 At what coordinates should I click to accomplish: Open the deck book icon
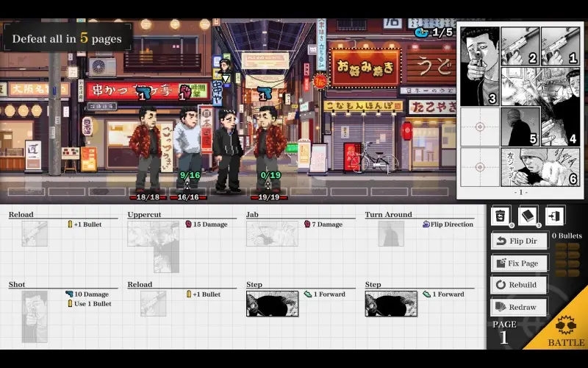(x=528, y=216)
